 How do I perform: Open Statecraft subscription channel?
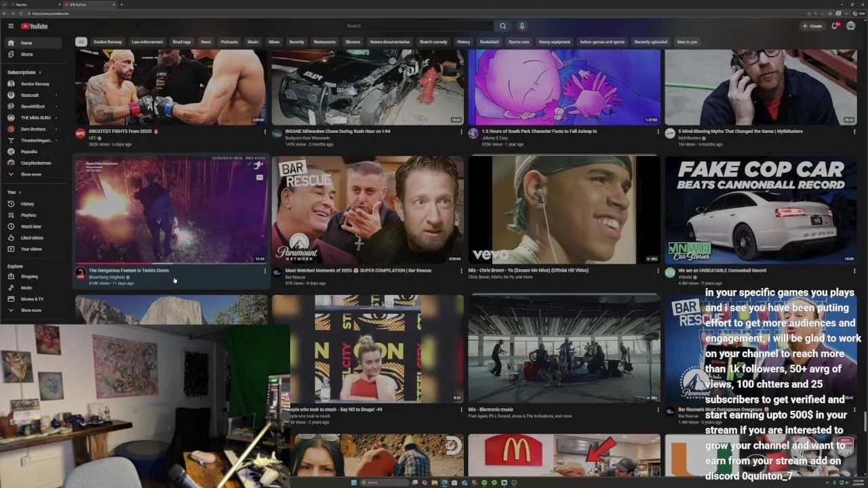pos(34,95)
